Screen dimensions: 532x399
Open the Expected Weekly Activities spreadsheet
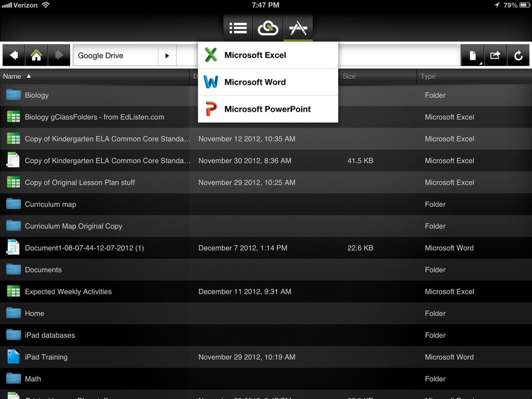click(68, 292)
